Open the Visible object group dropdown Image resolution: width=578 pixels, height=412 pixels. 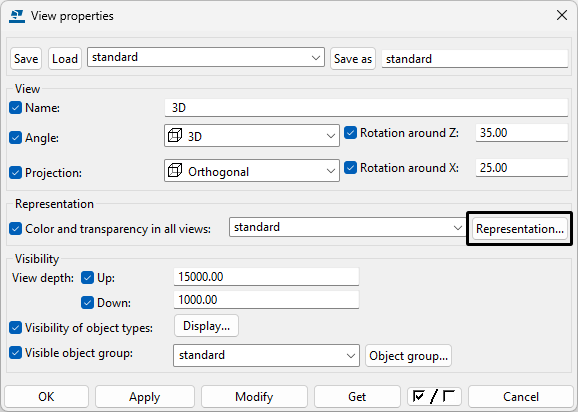pos(266,355)
